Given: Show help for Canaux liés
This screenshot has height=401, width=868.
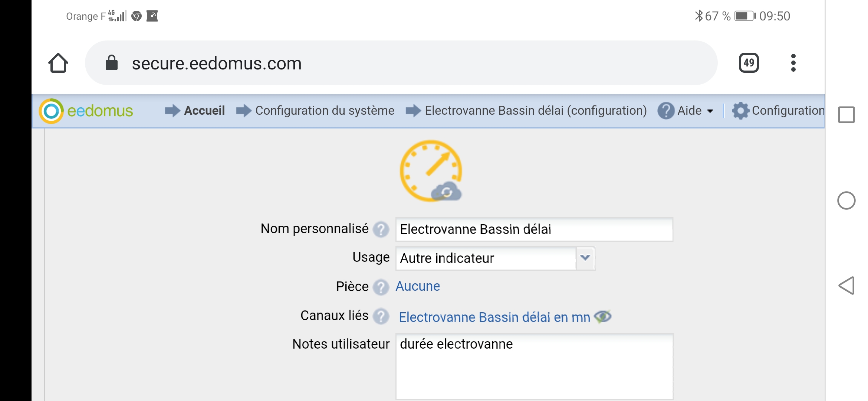Looking at the screenshot, I should [x=381, y=316].
